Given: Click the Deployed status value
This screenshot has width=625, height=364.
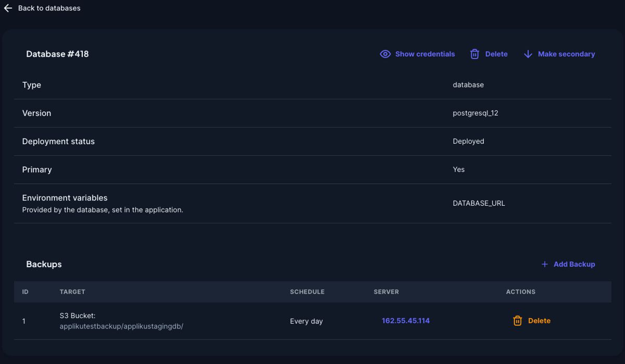Looking at the screenshot, I should [x=468, y=141].
